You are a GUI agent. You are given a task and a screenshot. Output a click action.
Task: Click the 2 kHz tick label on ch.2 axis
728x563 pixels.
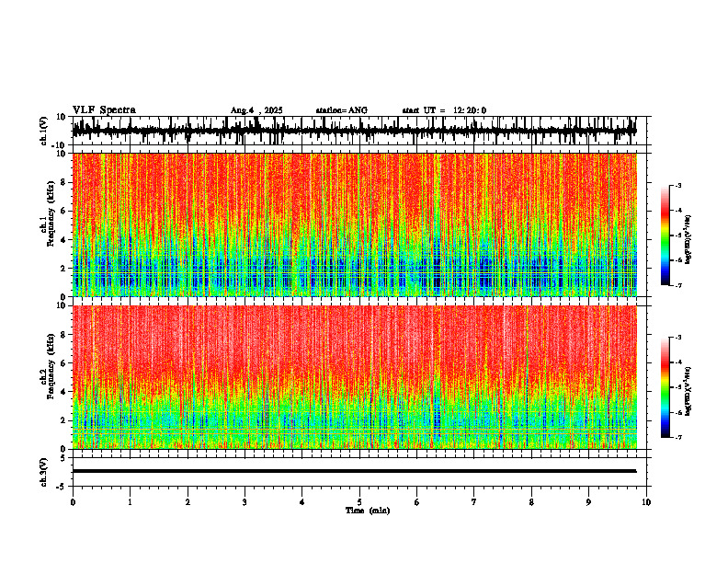[64, 420]
